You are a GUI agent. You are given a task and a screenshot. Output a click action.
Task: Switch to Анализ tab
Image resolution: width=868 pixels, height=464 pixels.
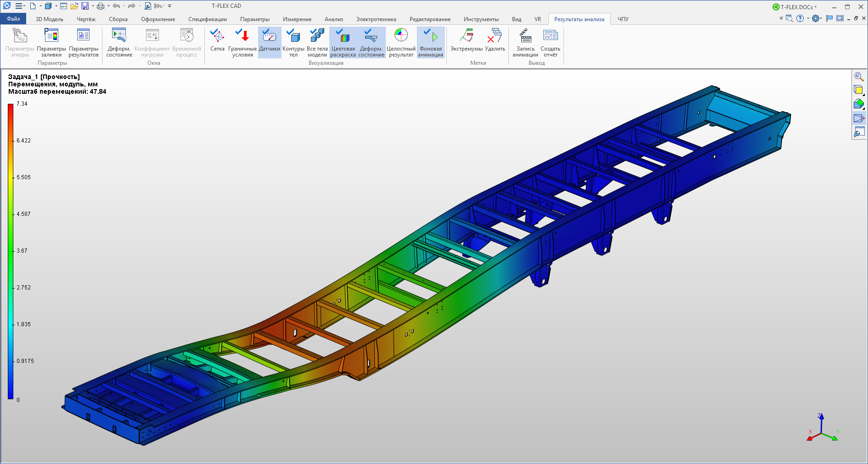pos(334,19)
